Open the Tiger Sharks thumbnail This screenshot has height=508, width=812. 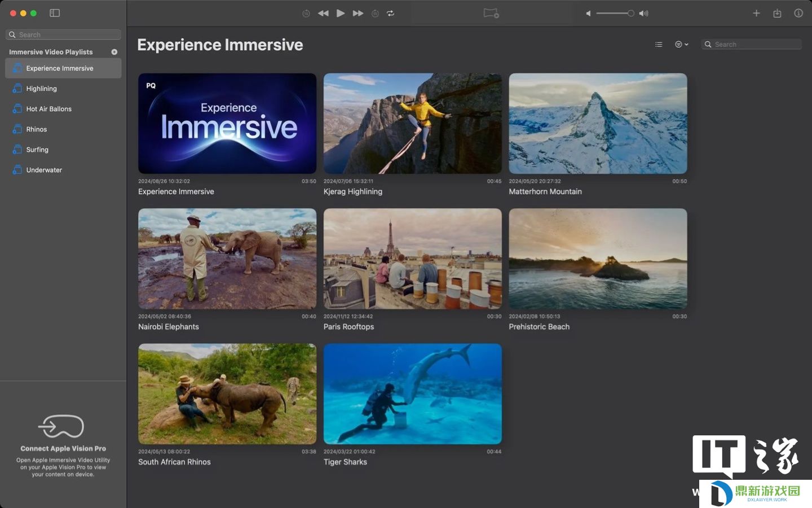point(412,393)
